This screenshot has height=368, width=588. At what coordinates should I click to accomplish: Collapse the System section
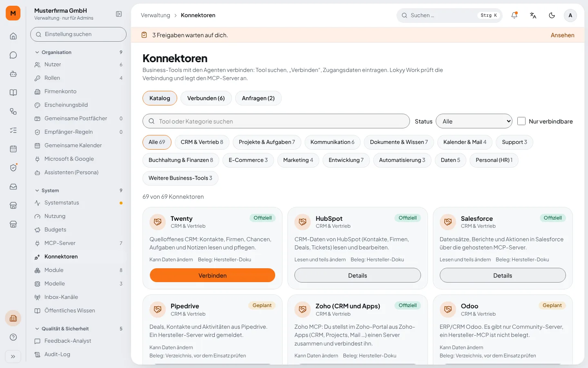pyautogui.click(x=79, y=191)
